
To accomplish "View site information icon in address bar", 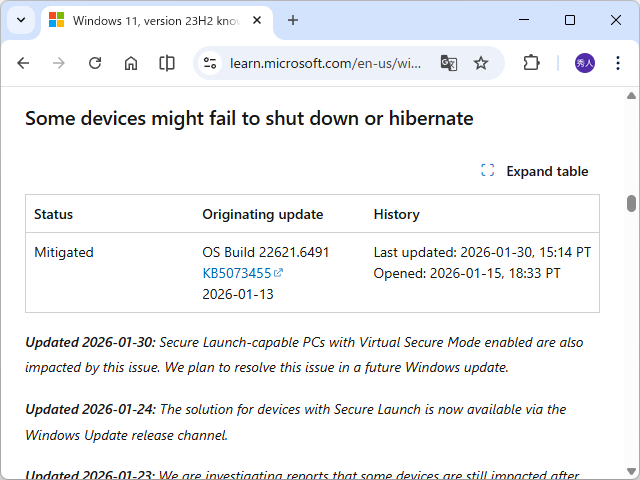I will pos(210,63).
